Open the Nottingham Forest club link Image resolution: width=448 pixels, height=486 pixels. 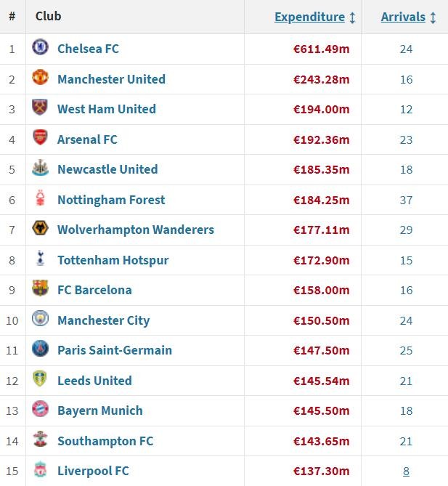point(111,200)
